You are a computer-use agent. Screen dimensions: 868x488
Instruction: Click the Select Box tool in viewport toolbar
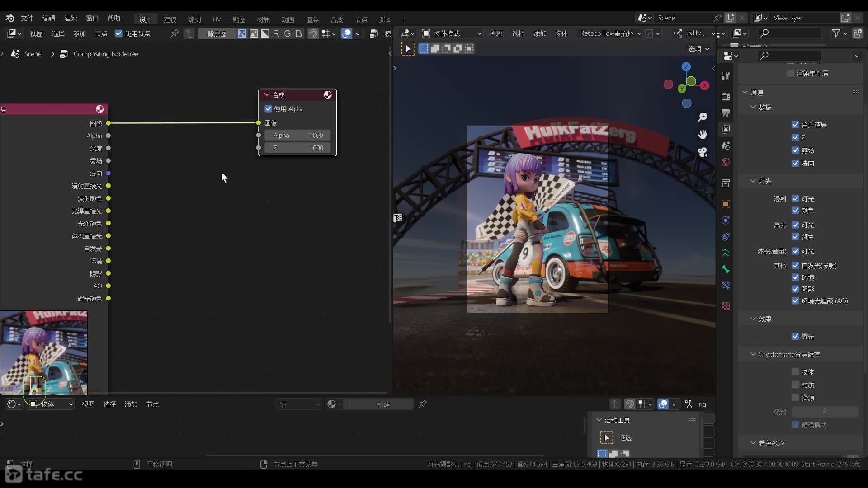point(408,49)
